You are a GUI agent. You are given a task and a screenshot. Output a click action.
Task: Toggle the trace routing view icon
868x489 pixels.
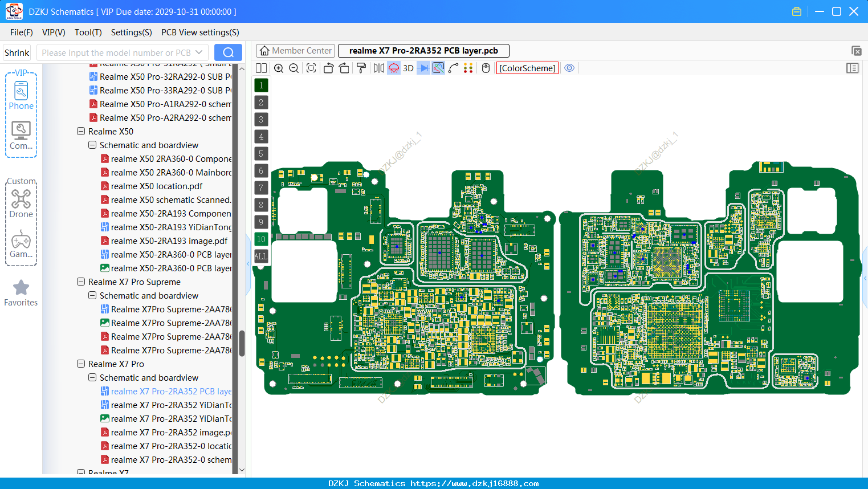point(438,68)
